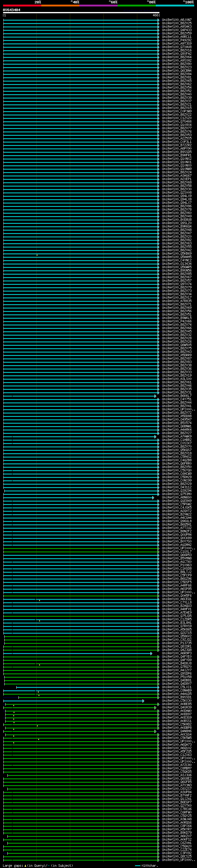Select the UniRef100_Q4UH39 label

point(177,707)
